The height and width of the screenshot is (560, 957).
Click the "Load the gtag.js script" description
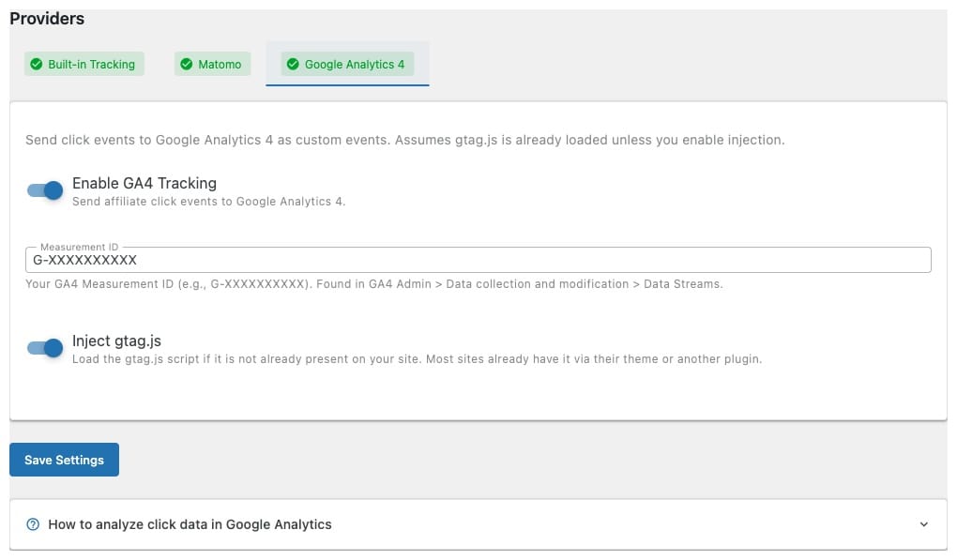click(417, 359)
